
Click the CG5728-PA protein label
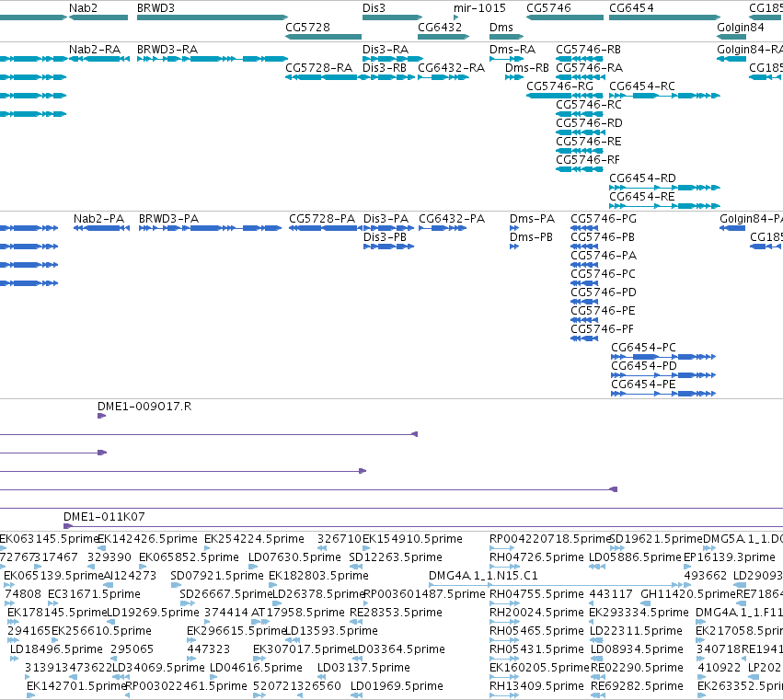322,219
